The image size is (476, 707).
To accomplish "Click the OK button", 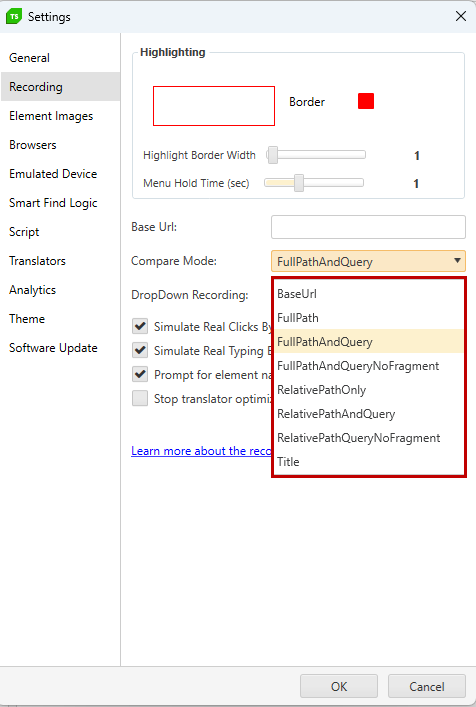I will tap(339, 686).
